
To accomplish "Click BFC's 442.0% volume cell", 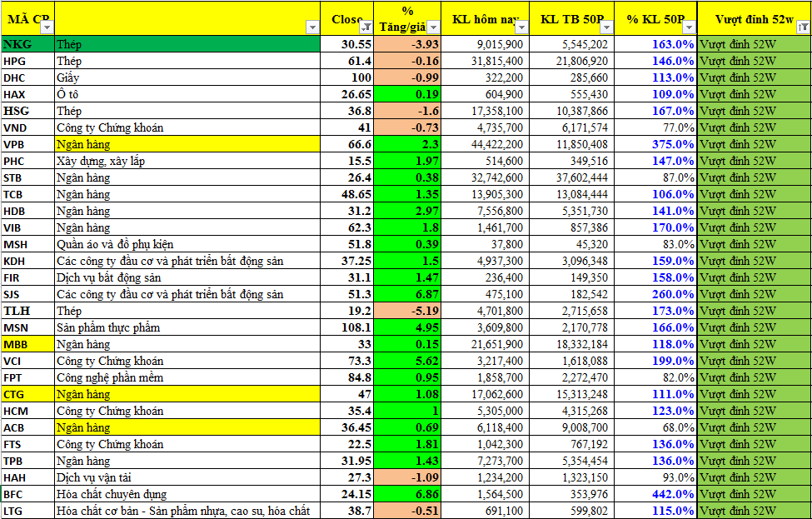I will pyautogui.click(x=655, y=494).
